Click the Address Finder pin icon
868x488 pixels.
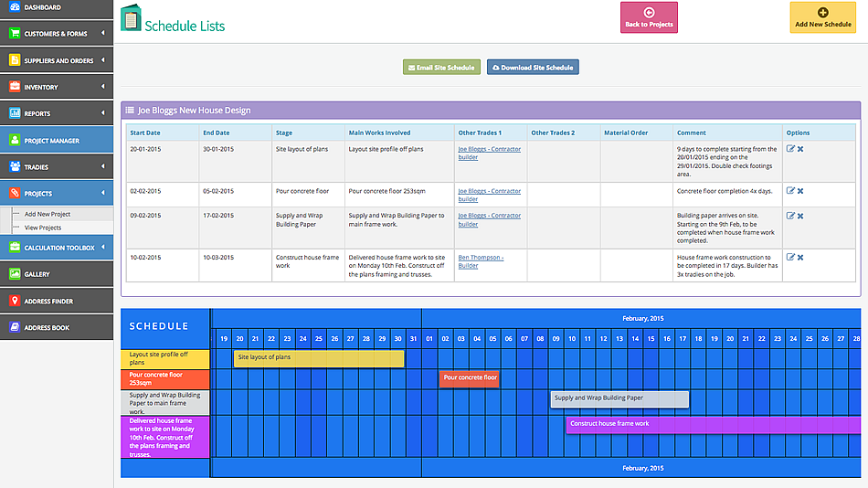pyautogui.click(x=15, y=301)
